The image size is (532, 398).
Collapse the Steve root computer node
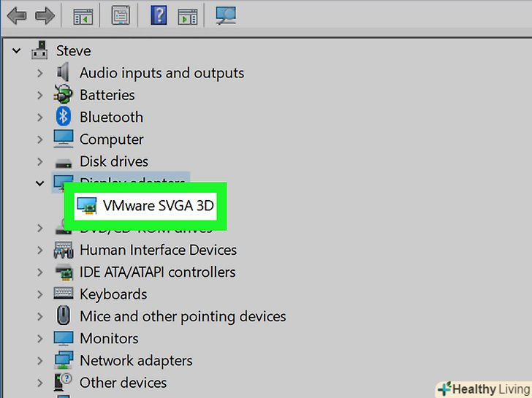pos(18,51)
